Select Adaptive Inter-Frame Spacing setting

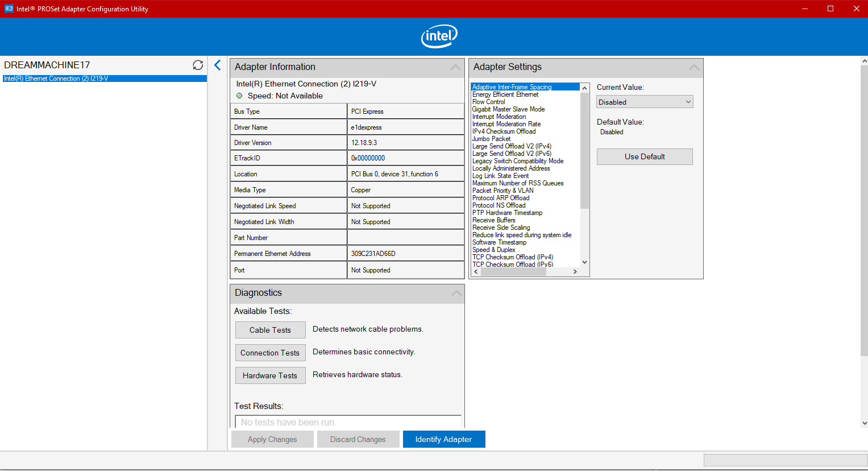pyautogui.click(x=525, y=87)
